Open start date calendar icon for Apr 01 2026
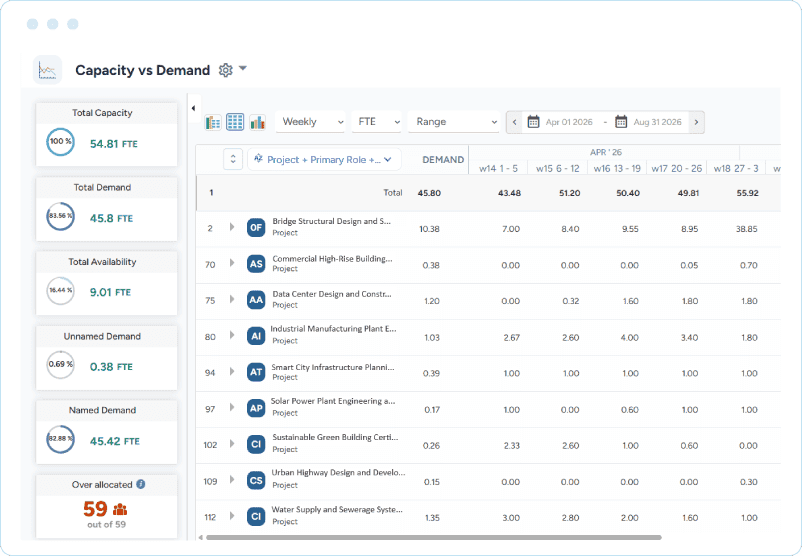 [x=533, y=122]
